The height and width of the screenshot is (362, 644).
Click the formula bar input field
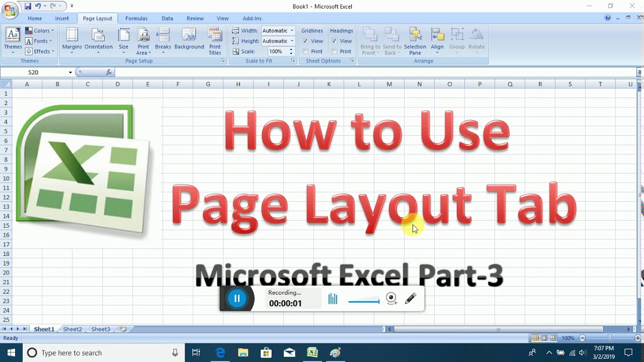pos(375,72)
